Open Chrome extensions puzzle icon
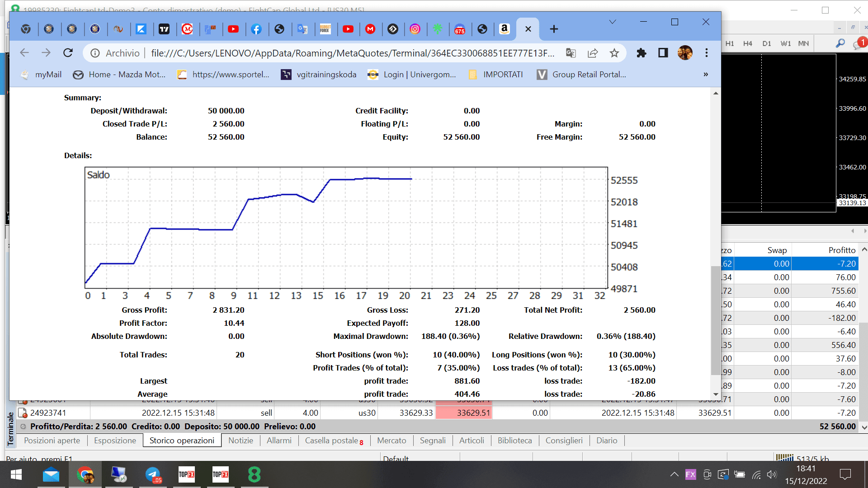 pyautogui.click(x=641, y=53)
